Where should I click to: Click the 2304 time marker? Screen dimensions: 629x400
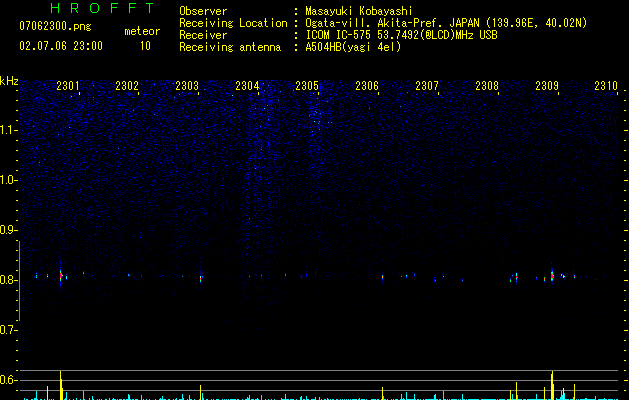click(247, 86)
